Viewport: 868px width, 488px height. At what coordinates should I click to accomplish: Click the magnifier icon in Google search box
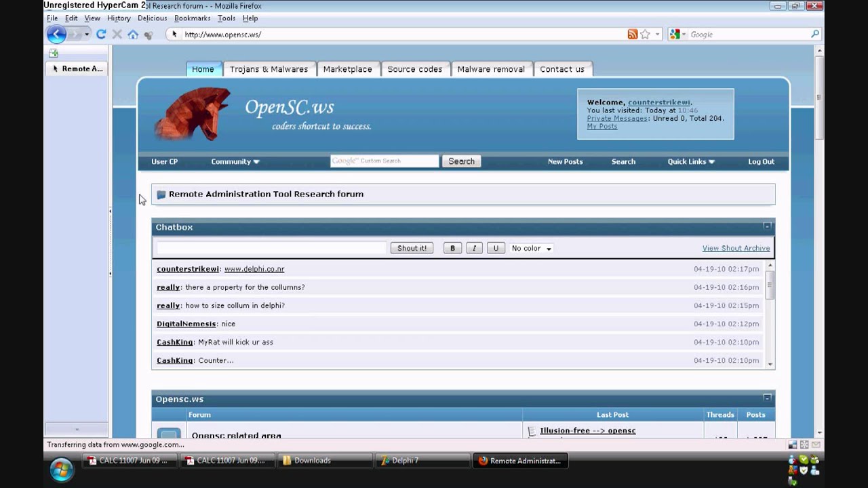815,34
